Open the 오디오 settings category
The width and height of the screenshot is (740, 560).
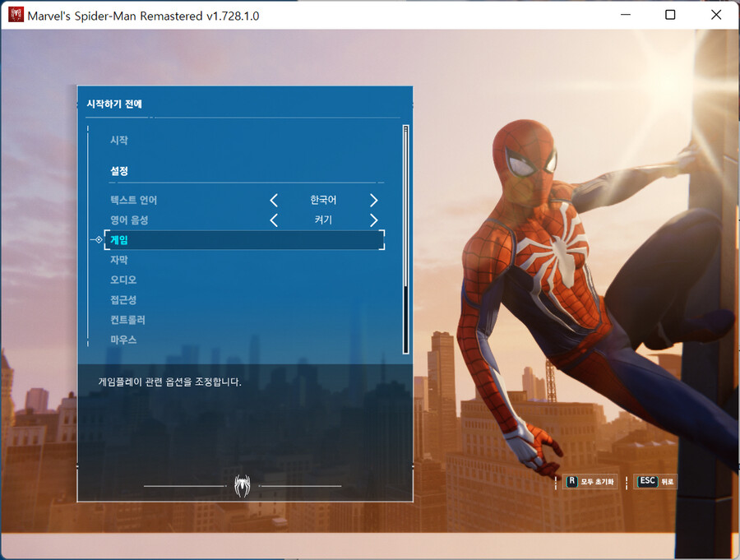click(x=123, y=280)
